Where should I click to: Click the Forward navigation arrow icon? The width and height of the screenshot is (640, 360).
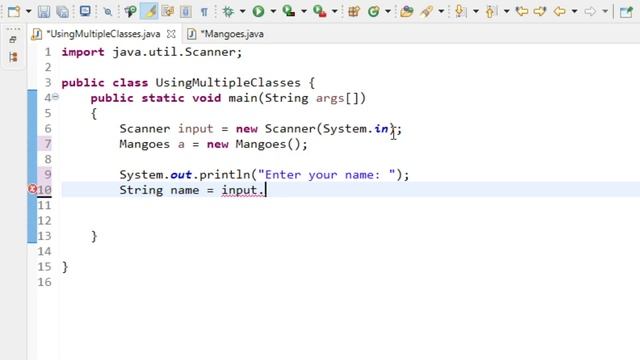point(590,11)
